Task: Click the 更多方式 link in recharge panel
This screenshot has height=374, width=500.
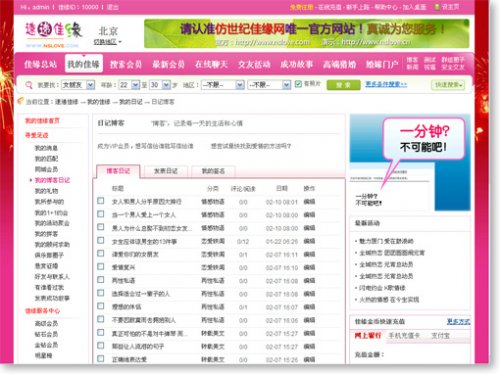Action: [x=458, y=321]
